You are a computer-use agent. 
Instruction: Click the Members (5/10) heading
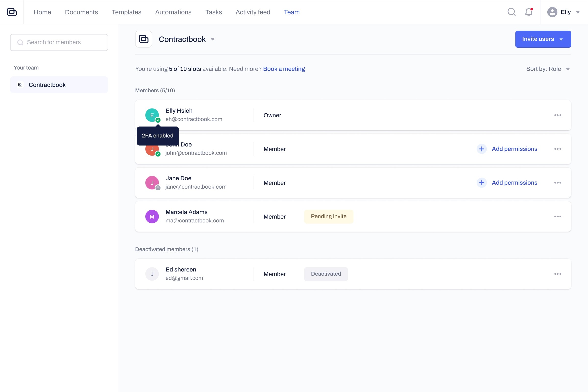(x=155, y=90)
